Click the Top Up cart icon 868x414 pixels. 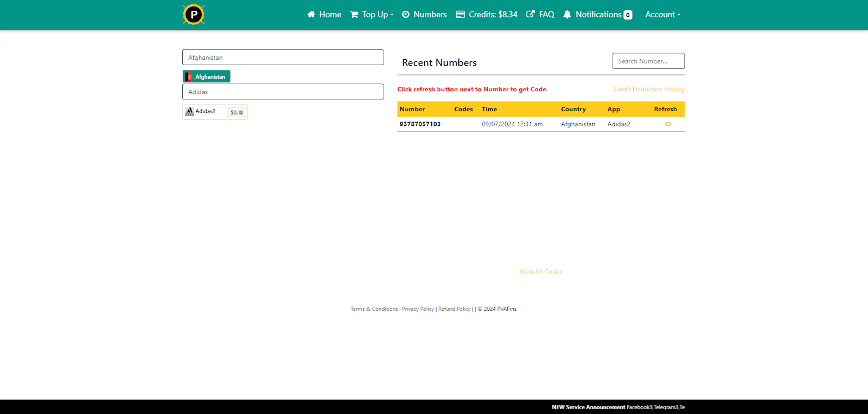click(354, 15)
